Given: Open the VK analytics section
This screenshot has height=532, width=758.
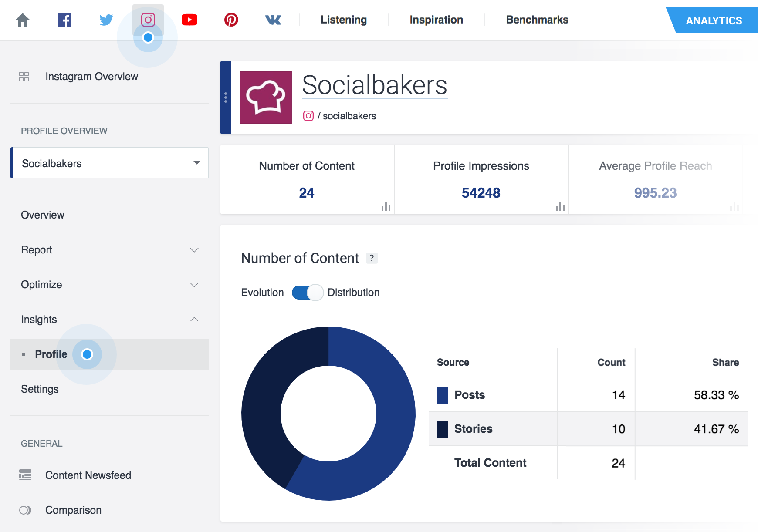Looking at the screenshot, I should click(273, 20).
